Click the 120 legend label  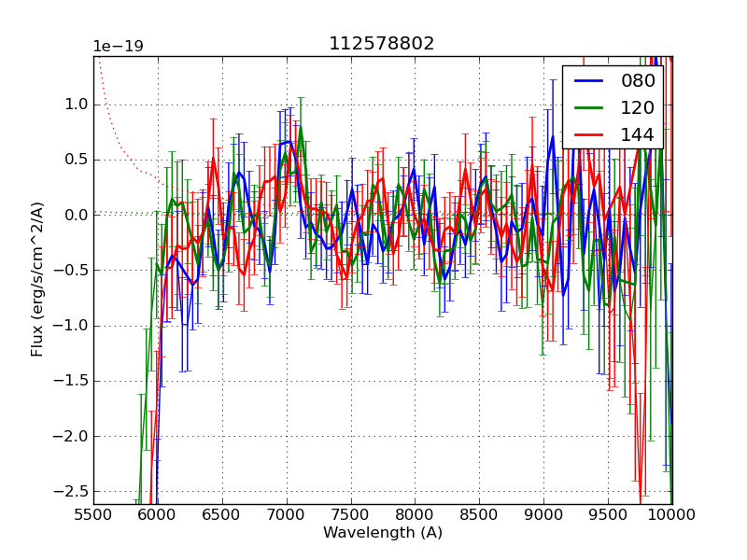pos(638,108)
